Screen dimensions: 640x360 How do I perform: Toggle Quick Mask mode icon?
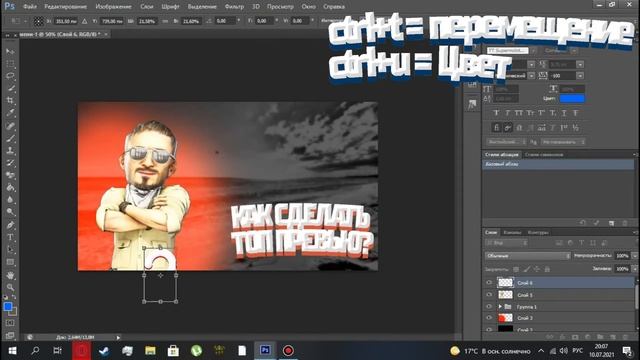[x=10, y=323]
